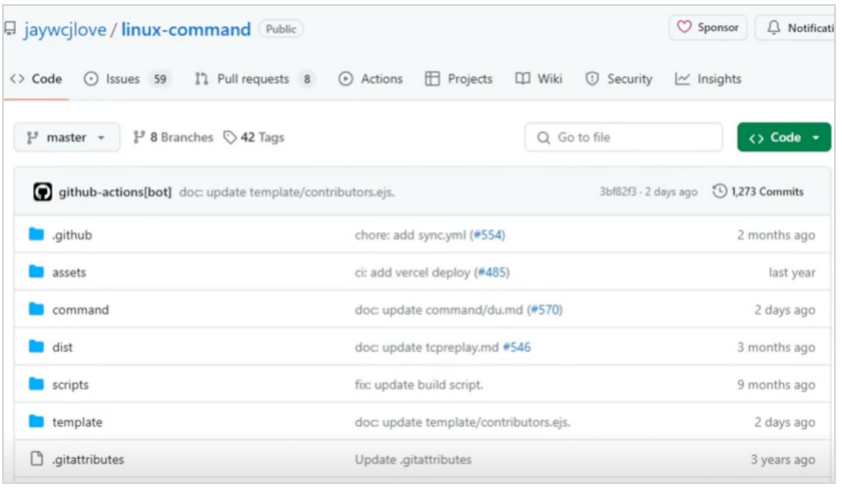Click the branch icon beside 8 Branches
Image resolution: width=842 pixels, height=490 pixels.
click(139, 138)
